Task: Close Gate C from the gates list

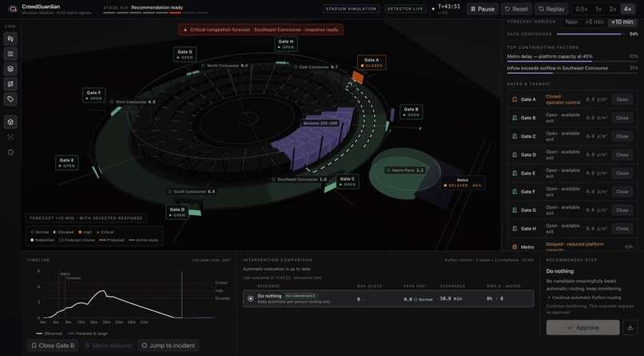Action: point(622,137)
